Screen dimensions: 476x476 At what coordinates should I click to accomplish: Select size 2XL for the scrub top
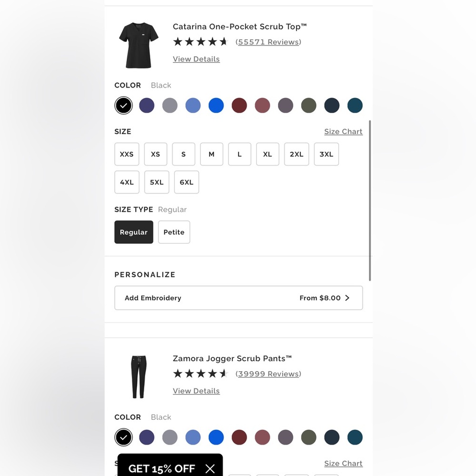click(297, 154)
